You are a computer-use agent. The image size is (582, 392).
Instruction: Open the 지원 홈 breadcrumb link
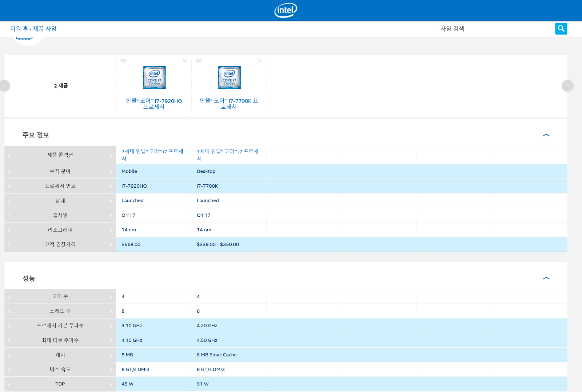[x=19, y=29]
